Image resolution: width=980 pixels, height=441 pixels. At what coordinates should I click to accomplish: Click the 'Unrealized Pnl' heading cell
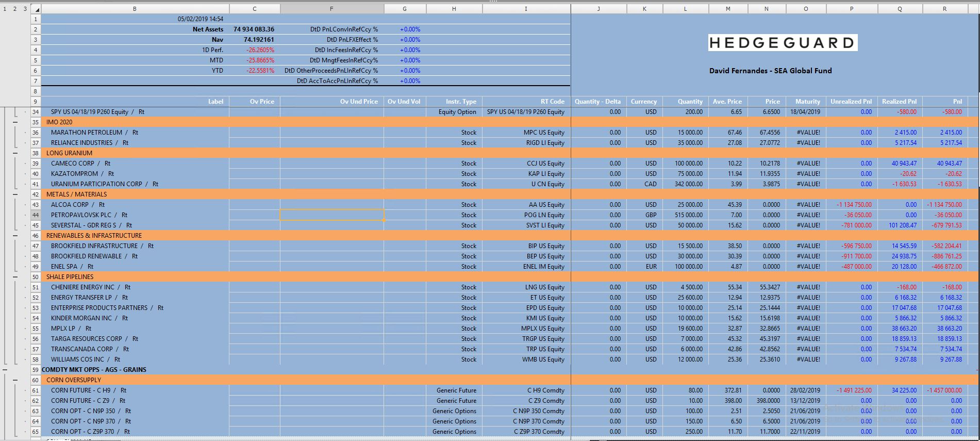852,102
